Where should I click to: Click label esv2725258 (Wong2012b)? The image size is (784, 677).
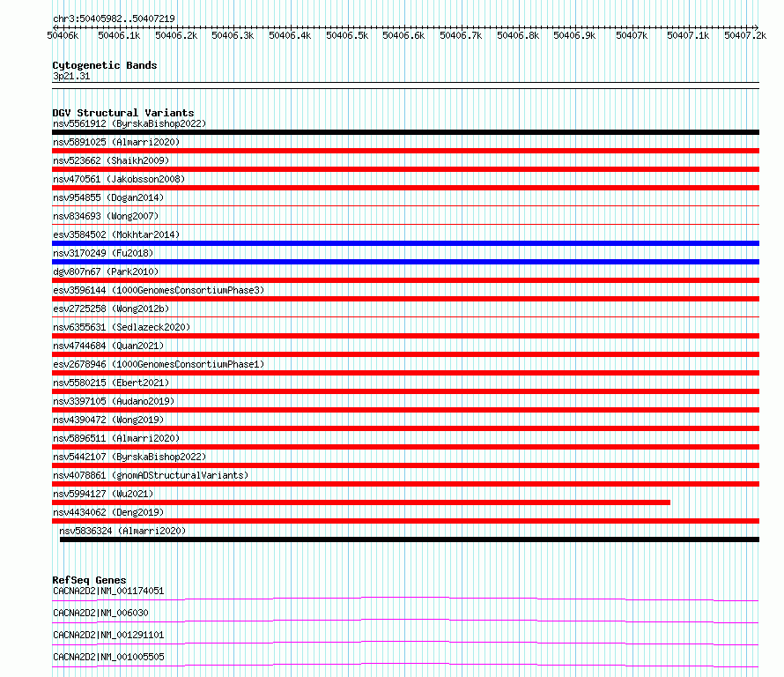(111, 309)
